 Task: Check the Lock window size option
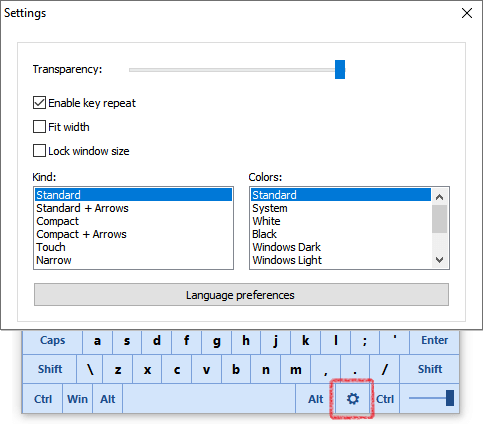click(39, 151)
